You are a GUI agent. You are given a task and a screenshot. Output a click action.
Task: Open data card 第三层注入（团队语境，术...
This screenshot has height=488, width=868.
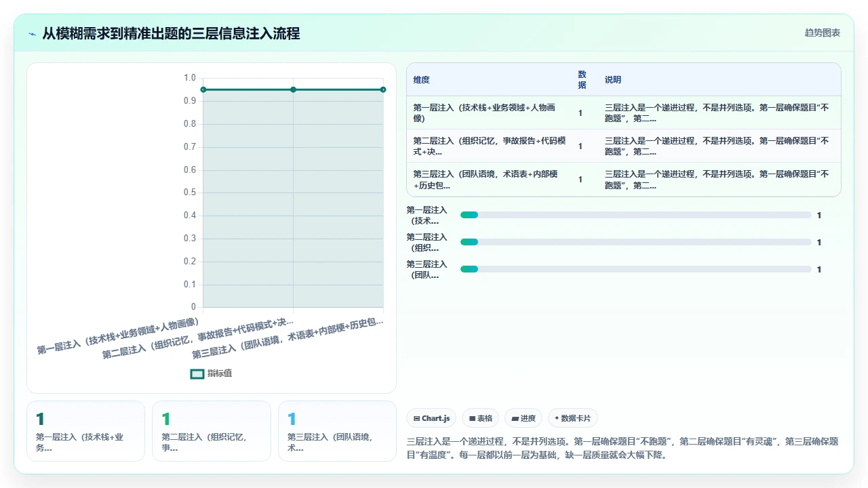pyautogui.click(x=337, y=431)
